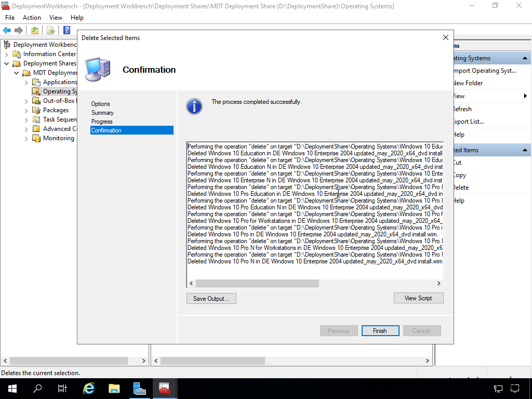Viewport: 532px width, 399px height.
Task: Open Server Manager from taskbar
Action: [139, 389]
